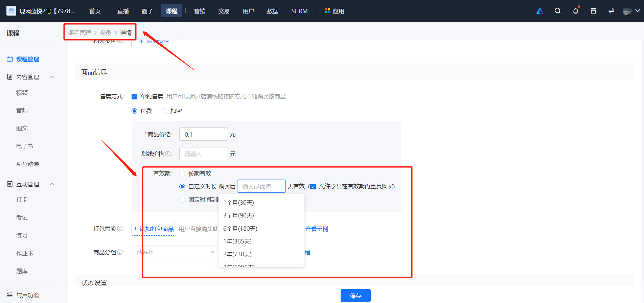Click the store icon in the top bar
Viewport: 644px width, 303px height.
pos(593,11)
